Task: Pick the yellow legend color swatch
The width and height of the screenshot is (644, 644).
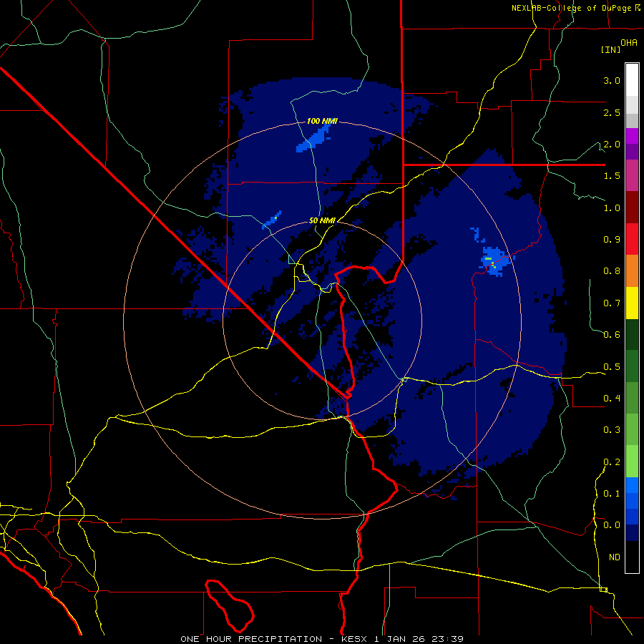Action: [632, 303]
